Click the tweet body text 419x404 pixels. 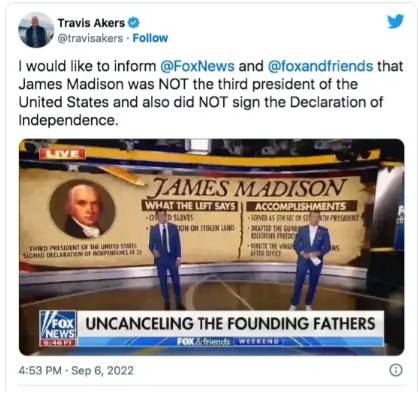click(211, 93)
